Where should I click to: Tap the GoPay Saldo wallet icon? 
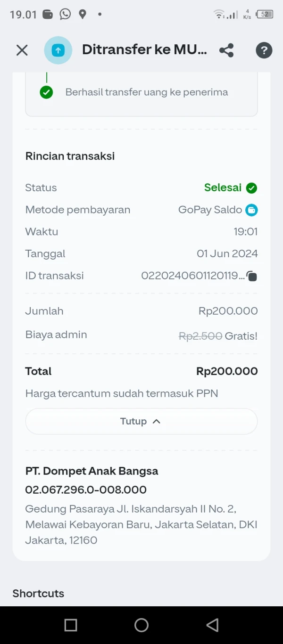click(251, 210)
